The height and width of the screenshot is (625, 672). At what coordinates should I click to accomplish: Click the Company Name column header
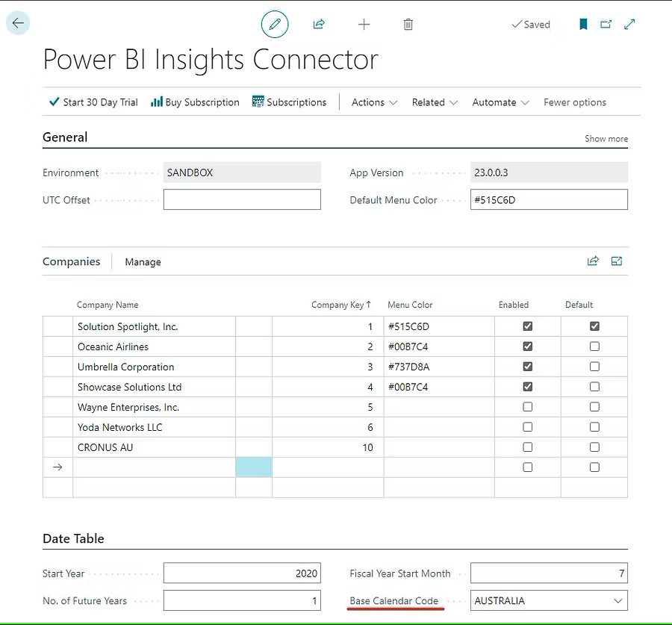[x=108, y=305]
